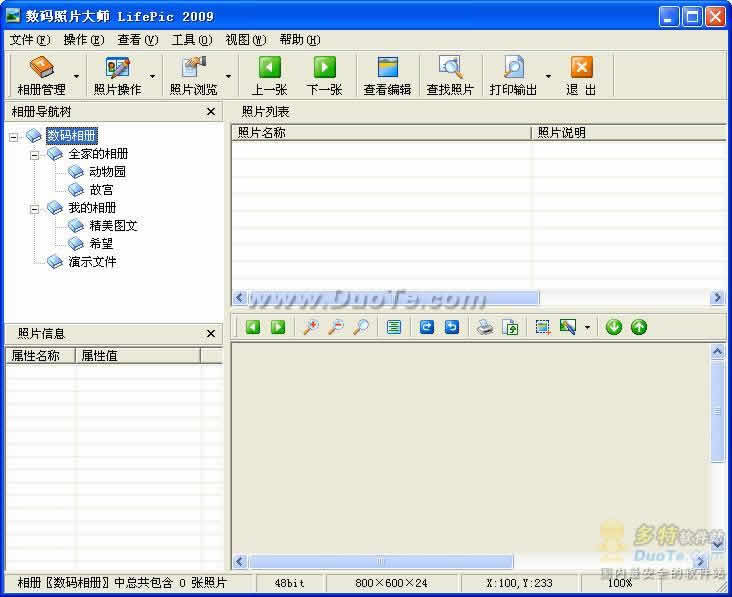Click the 相册管理 album management toolbar icon
The width and height of the screenshot is (732, 597).
[41, 68]
